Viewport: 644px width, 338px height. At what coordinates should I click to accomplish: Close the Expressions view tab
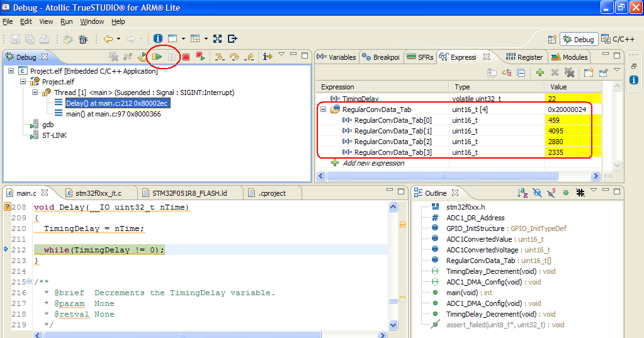tap(487, 57)
